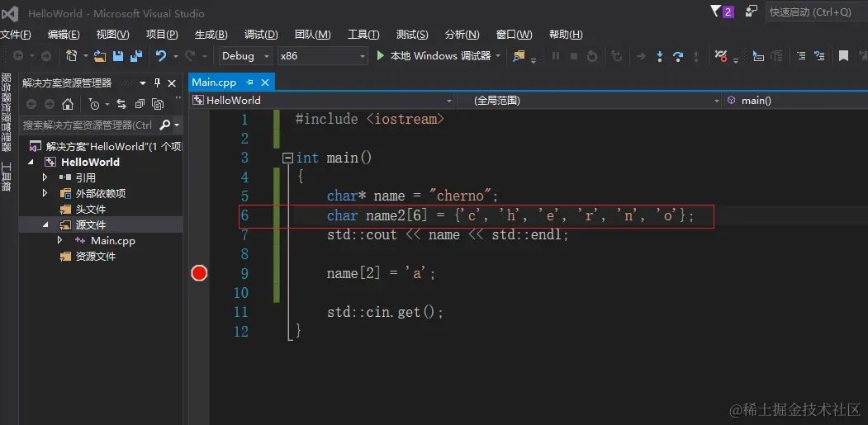The image size is (868, 425).
Task: Start 本地 Windows 调试器 debugging
Action: (434, 56)
